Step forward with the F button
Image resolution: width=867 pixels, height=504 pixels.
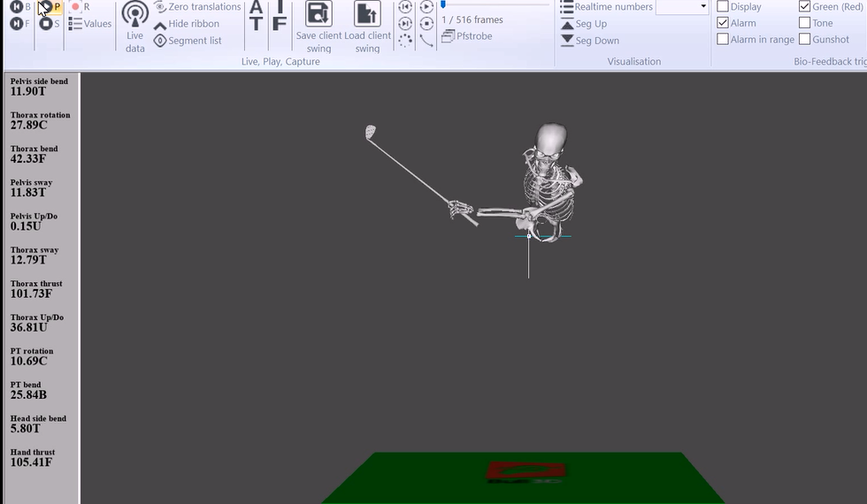16,24
